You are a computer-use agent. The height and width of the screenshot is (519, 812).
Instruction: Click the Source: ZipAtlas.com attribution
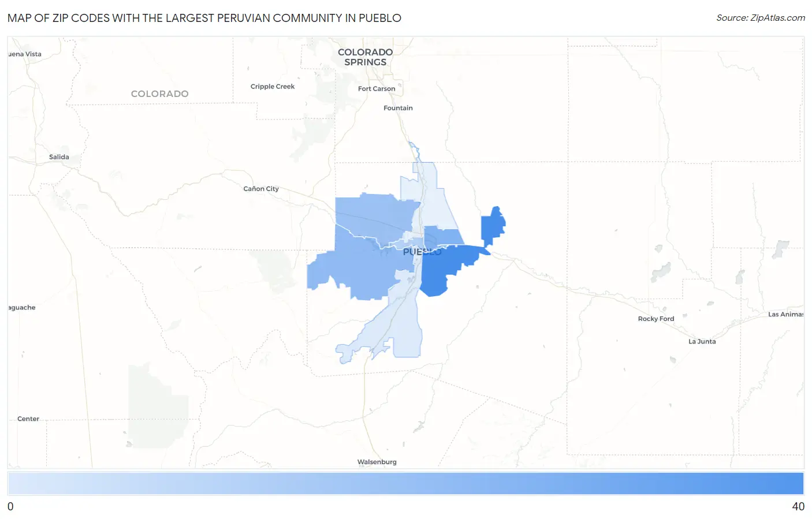pos(761,18)
